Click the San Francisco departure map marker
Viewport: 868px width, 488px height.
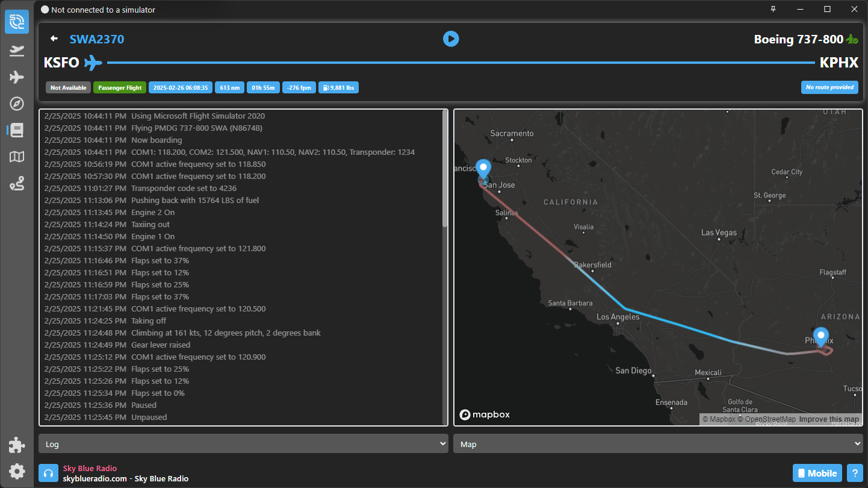pyautogui.click(x=483, y=169)
